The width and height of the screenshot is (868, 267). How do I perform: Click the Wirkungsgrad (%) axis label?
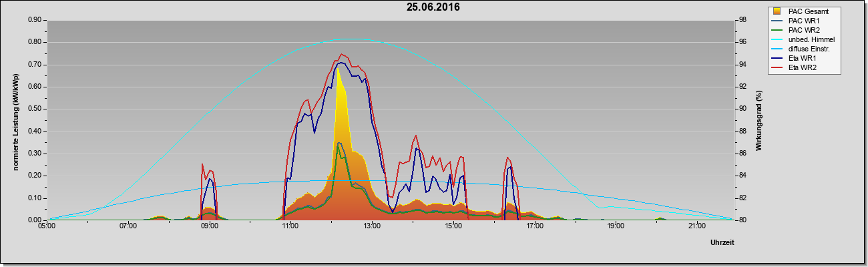(x=759, y=120)
